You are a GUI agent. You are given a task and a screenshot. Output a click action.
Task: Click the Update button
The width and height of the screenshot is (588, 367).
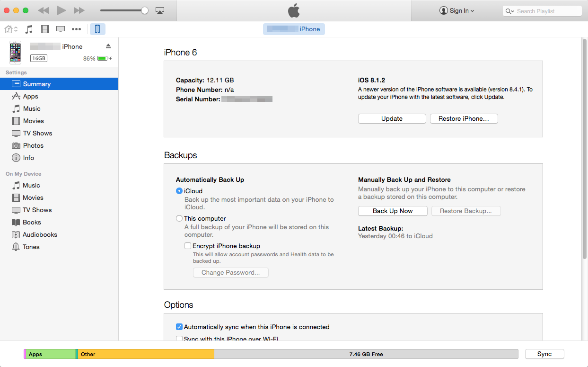pos(392,119)
